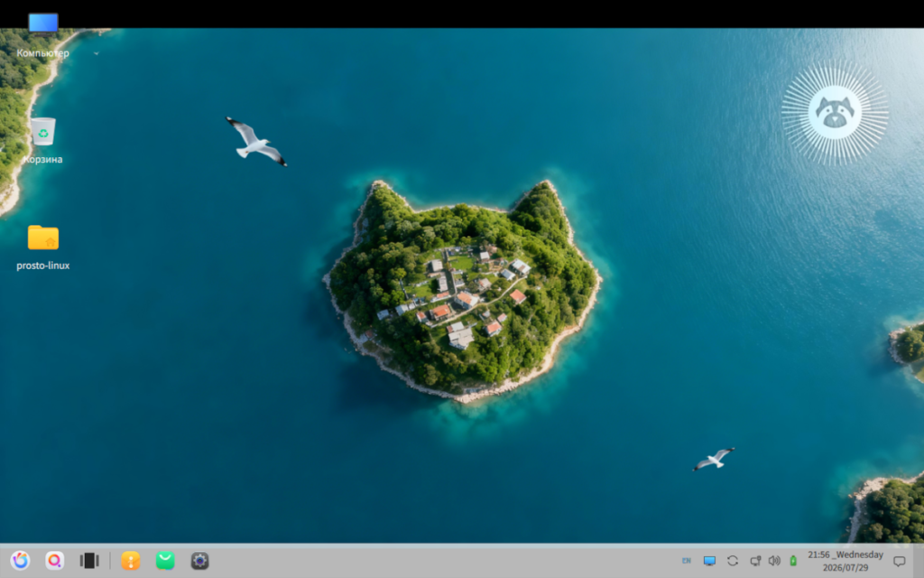Image resolution: width=924 pixels, height=578 pixels.
Task: Check the green battery indicator
Action: tap(793, 561)
